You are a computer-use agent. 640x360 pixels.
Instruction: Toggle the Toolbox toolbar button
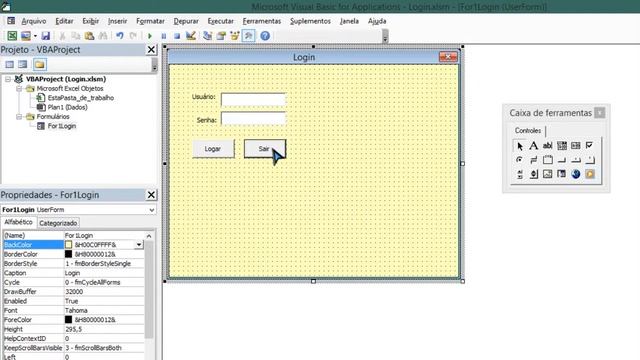249,36
